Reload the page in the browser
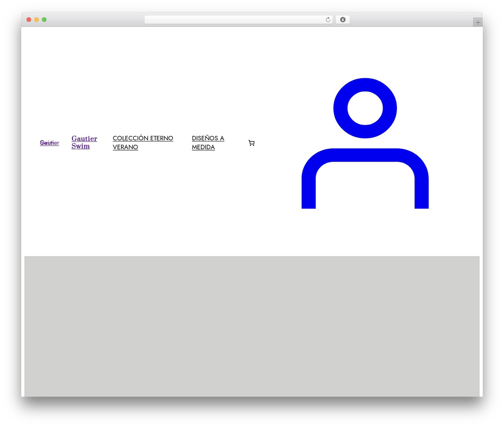 pyautogui.click(x=328, y=20)
